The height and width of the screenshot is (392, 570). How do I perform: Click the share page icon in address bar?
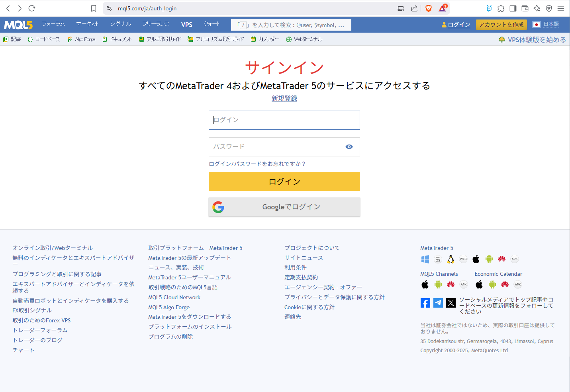tap(414, 8)
